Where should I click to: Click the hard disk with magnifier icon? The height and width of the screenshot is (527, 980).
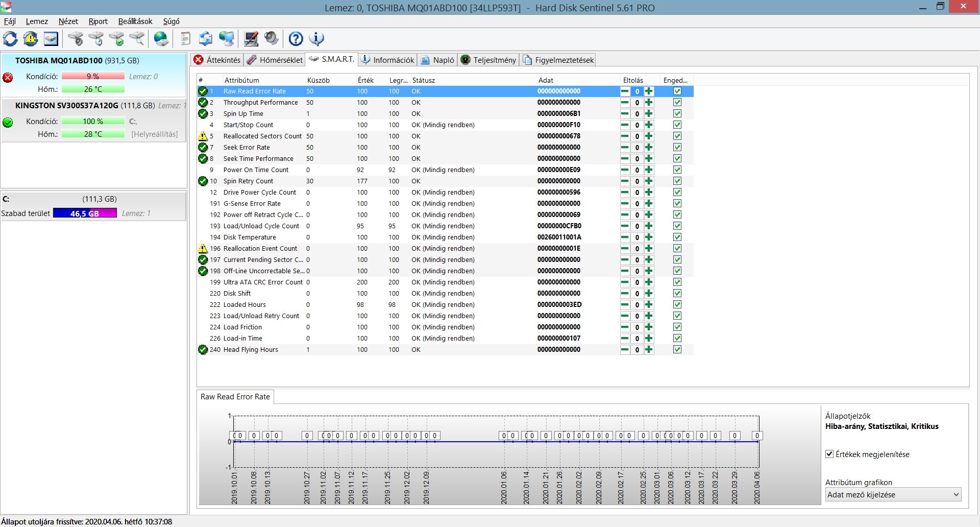point(137,39)
